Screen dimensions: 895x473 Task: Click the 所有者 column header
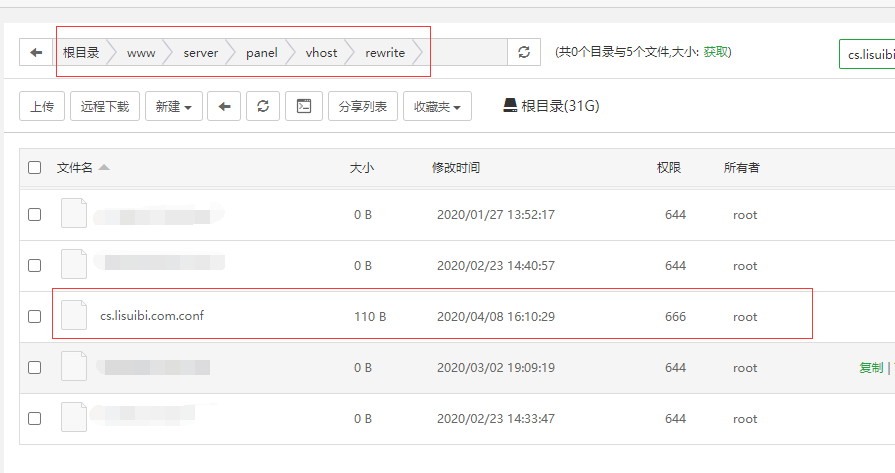[741, 168]
